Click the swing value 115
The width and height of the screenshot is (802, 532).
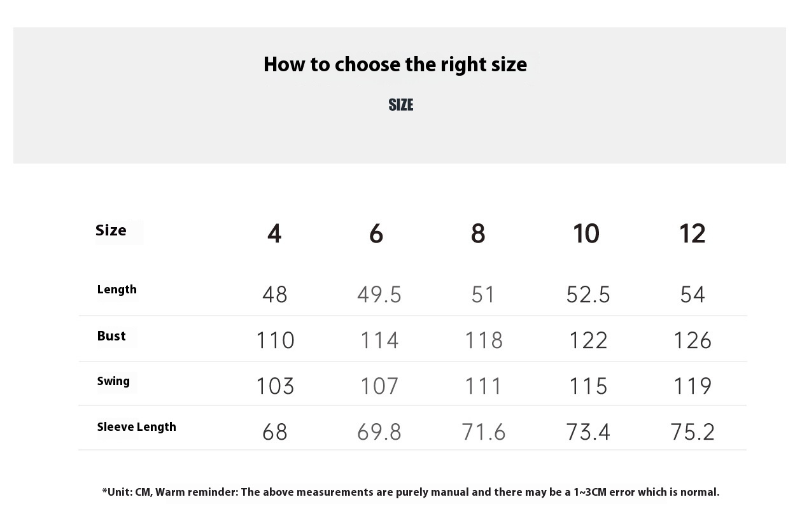[x=588, y=386]
